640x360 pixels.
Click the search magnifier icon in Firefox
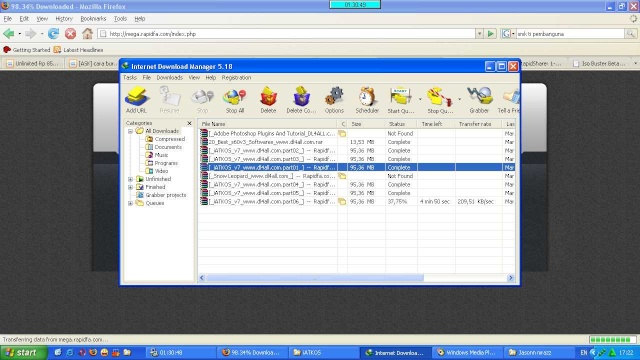coord(630,34)
